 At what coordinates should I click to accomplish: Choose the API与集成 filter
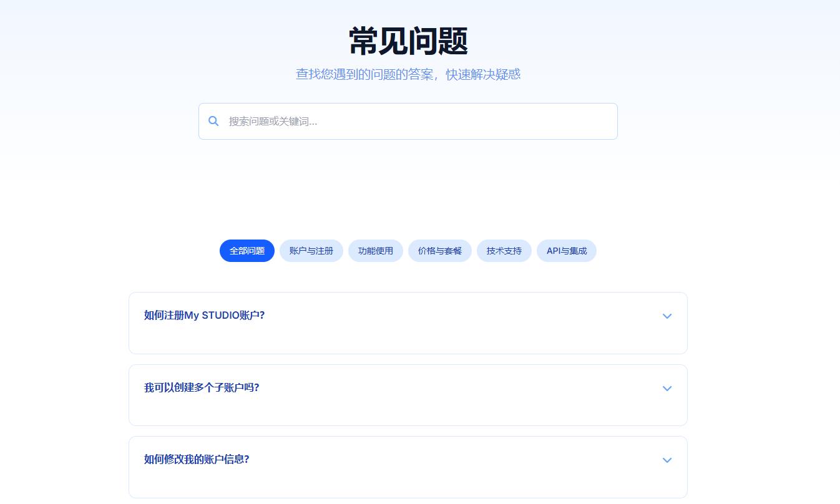pyautogui.click(x=566, y=251)
